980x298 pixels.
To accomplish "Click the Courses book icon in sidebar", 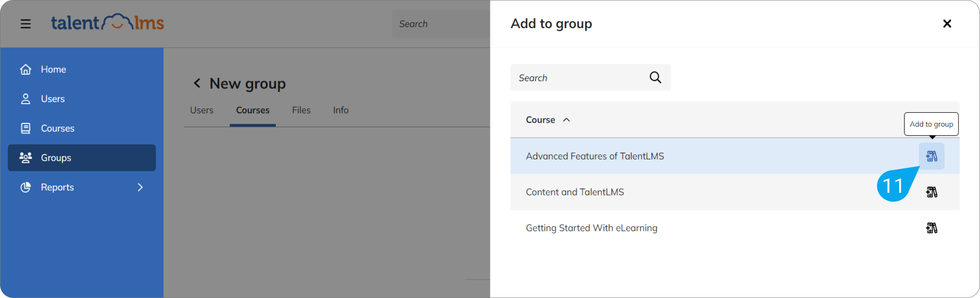I will pyautogui.click(x=26, y=128).
